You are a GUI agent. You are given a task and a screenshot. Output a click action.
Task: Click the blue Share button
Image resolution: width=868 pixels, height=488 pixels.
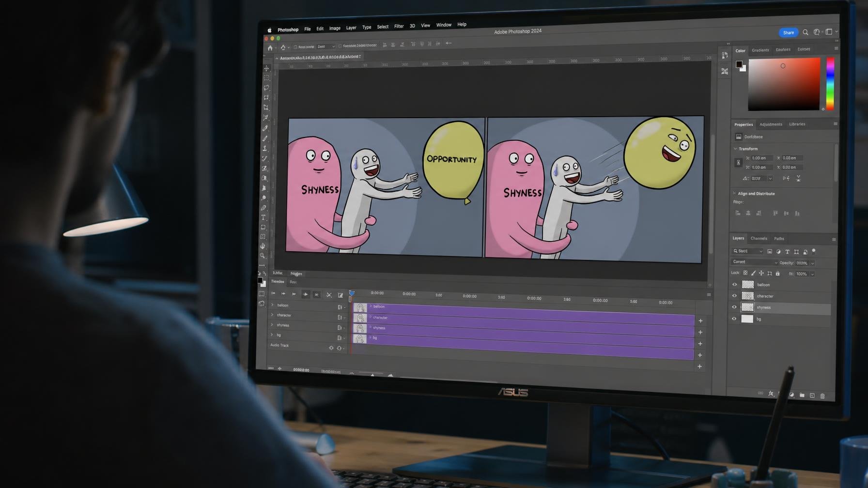789,32
